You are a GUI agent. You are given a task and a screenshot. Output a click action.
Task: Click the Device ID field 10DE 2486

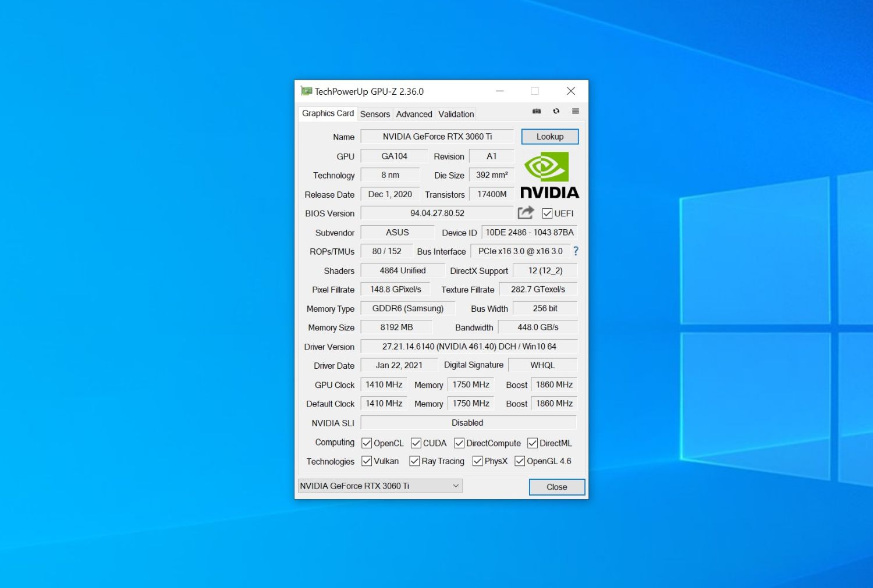[530, 232]
